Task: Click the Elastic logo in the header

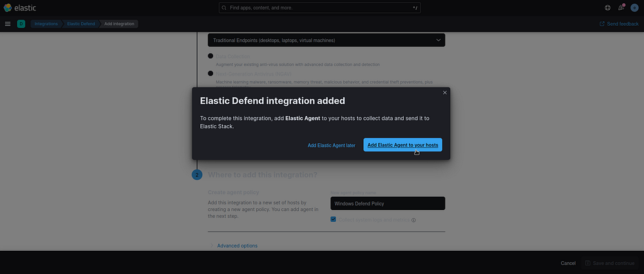Action: 20,8
